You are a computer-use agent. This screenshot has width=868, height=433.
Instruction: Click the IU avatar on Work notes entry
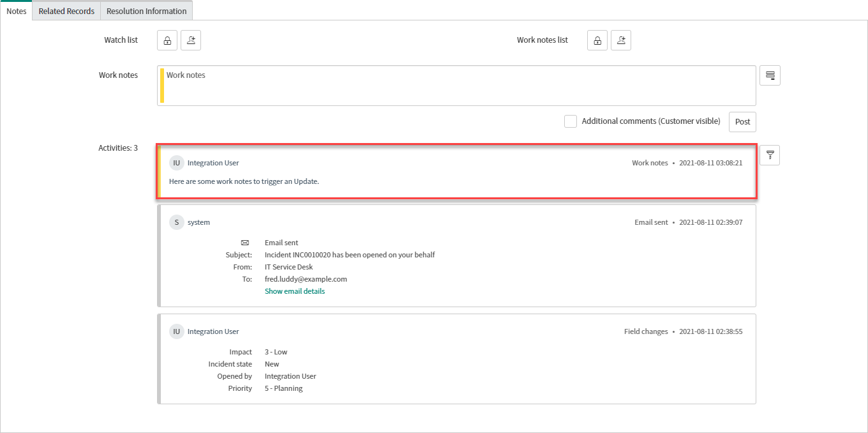(x=176, y=163)
